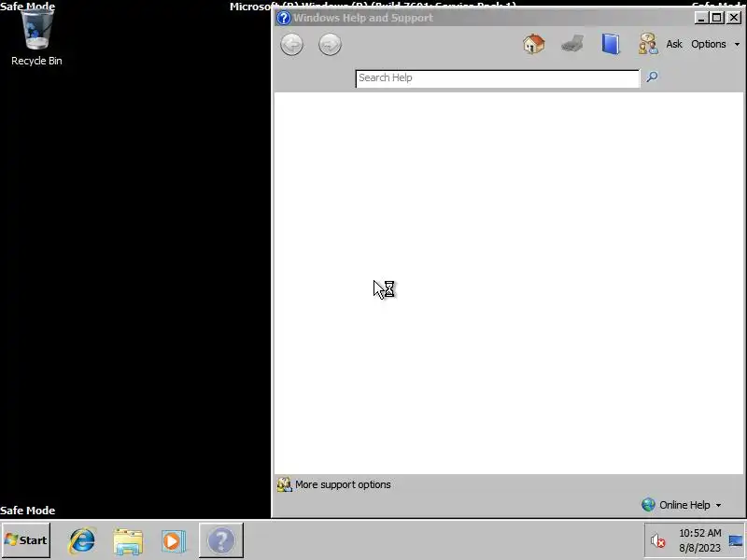Image resolution: width=747 pixels, height=560 pixels.
Task: Click the muted volume tray icon
Action: point(658,540)
